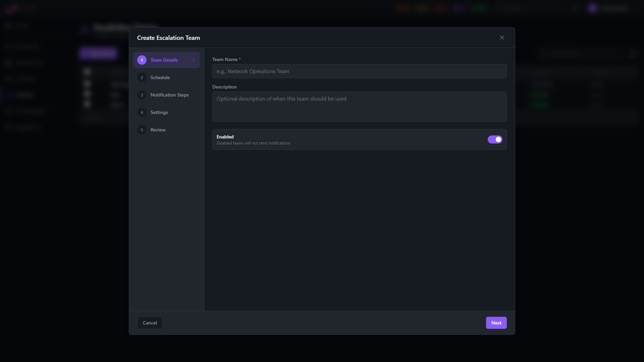Go to the Schedule step

point(166,77)
